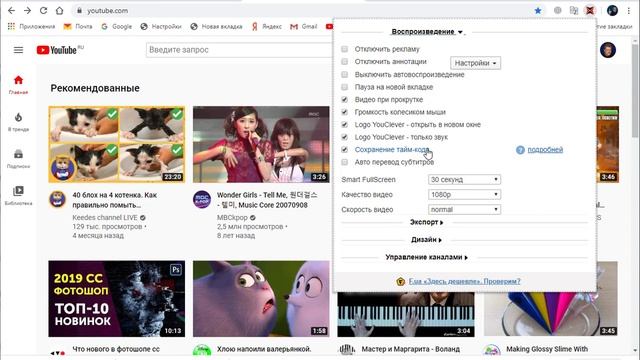Screen dimensions: 640x360
Task: Enable Авто перевод субтитров checkbox
Action: [x=344, y=162]
